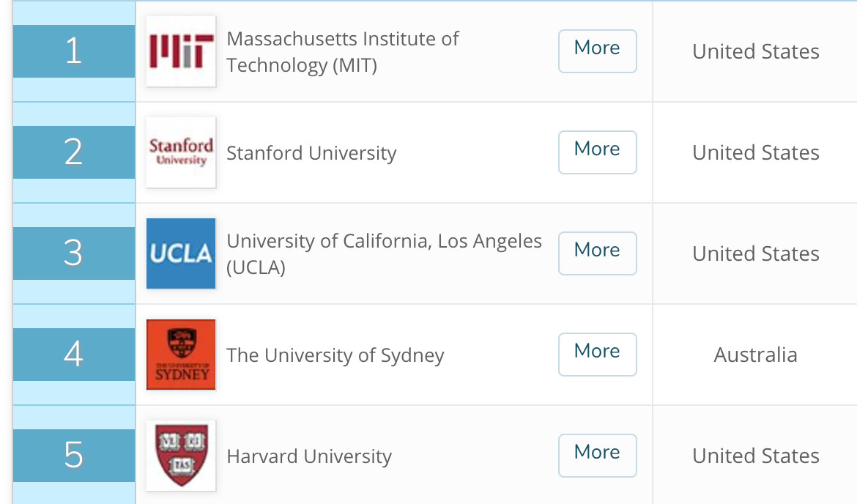Click the blue UCLA logo
Image resolution: width=857 pixels, height=504 pixels.
(181, 253)
